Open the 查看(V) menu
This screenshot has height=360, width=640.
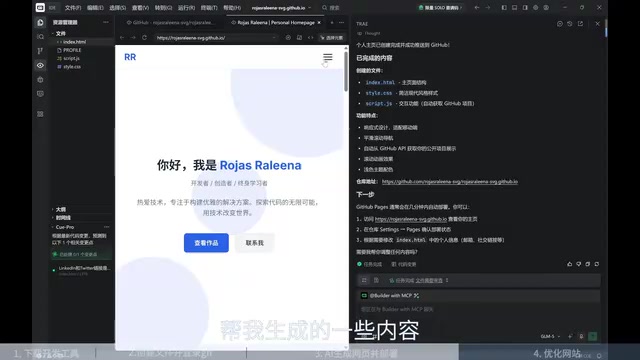click(140, 8)
